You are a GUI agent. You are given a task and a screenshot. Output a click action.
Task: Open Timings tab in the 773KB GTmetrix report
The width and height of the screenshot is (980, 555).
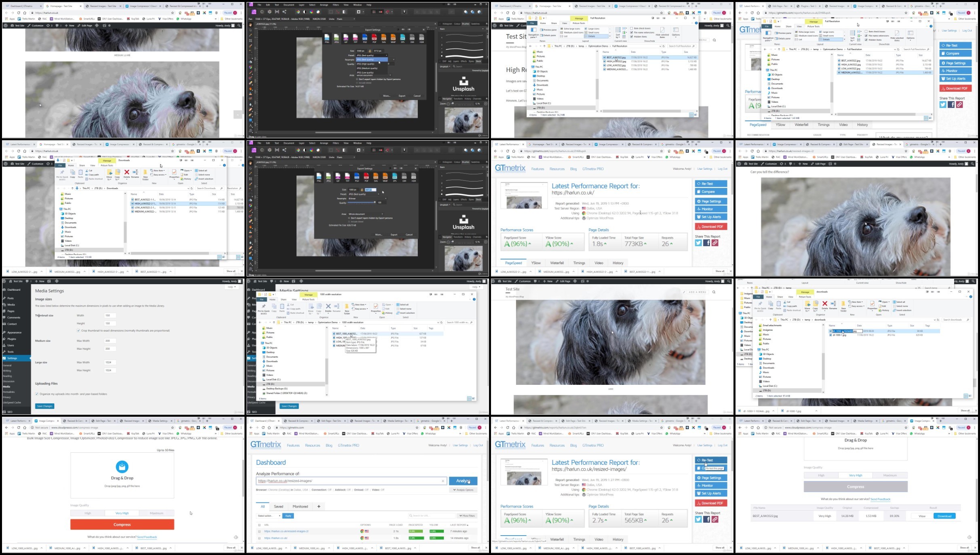pos(579,263)
